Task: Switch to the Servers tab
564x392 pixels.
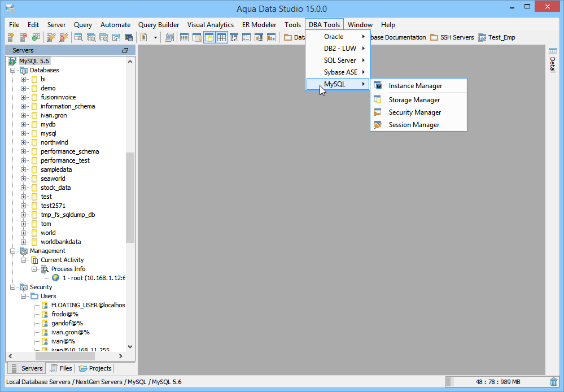Action: (27, 368)
